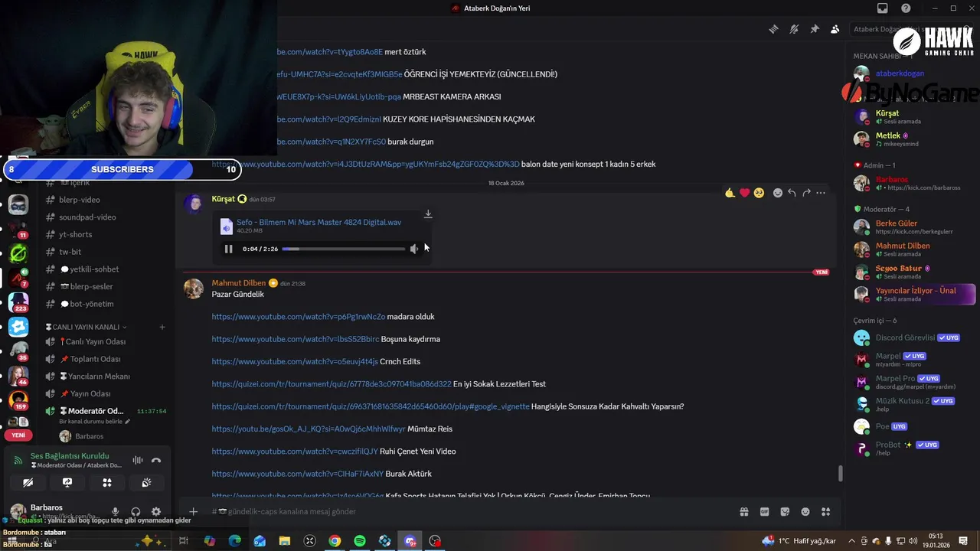Viewport: 980px width, 551px height.
Task: Open the madara oldu YouTube link
Action: click(x=299, y=317)
